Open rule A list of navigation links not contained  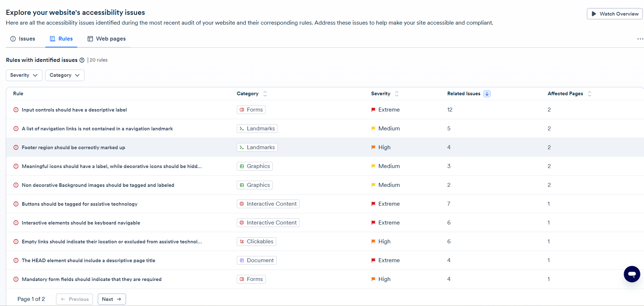tap(97, 129)
